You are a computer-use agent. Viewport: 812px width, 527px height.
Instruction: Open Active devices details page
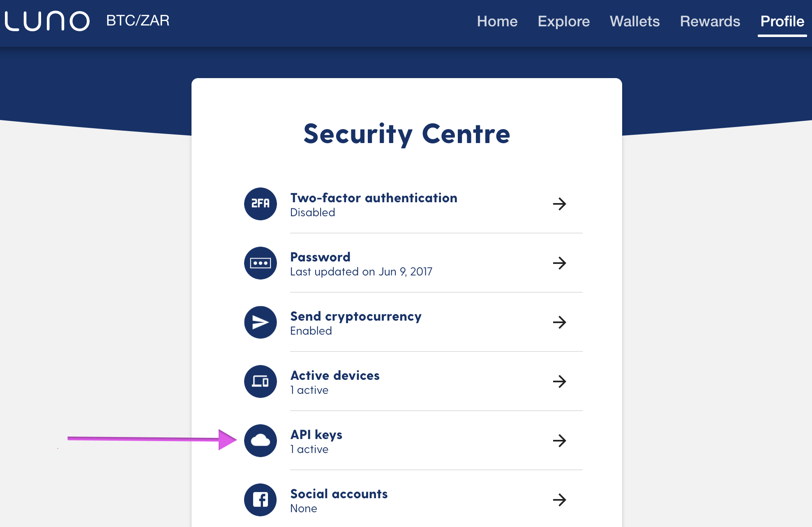[x=406, y=381]
